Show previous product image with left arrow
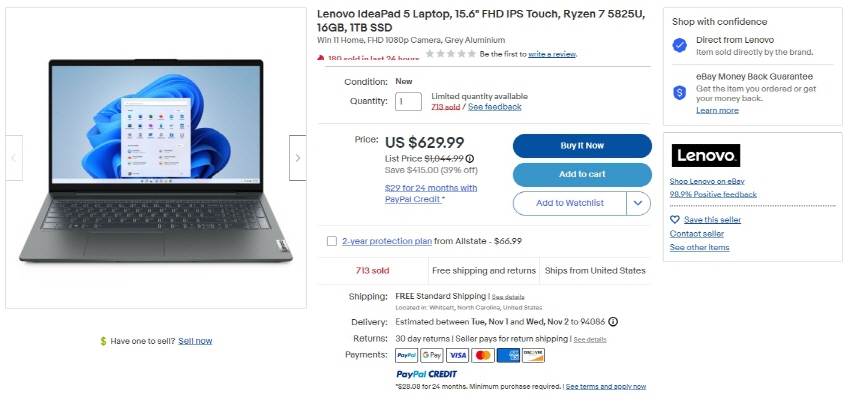This screenshot has width=850, height=398. (x=14, y=158)
